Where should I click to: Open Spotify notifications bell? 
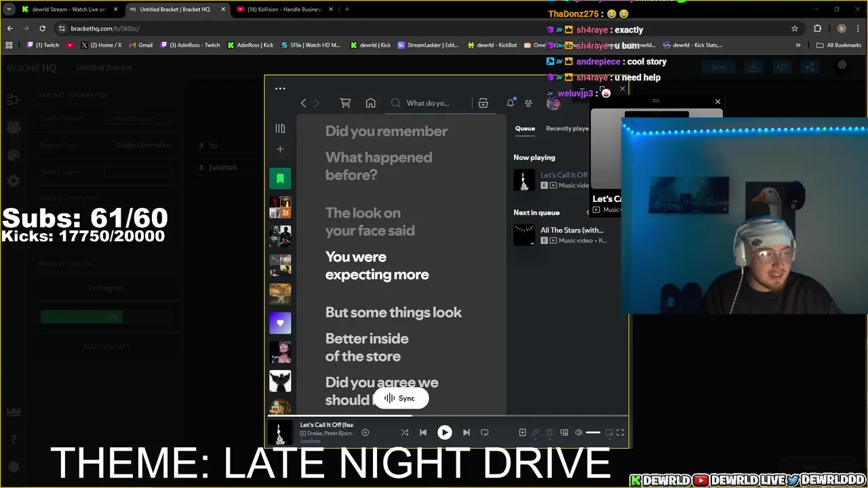pos(510,103)
